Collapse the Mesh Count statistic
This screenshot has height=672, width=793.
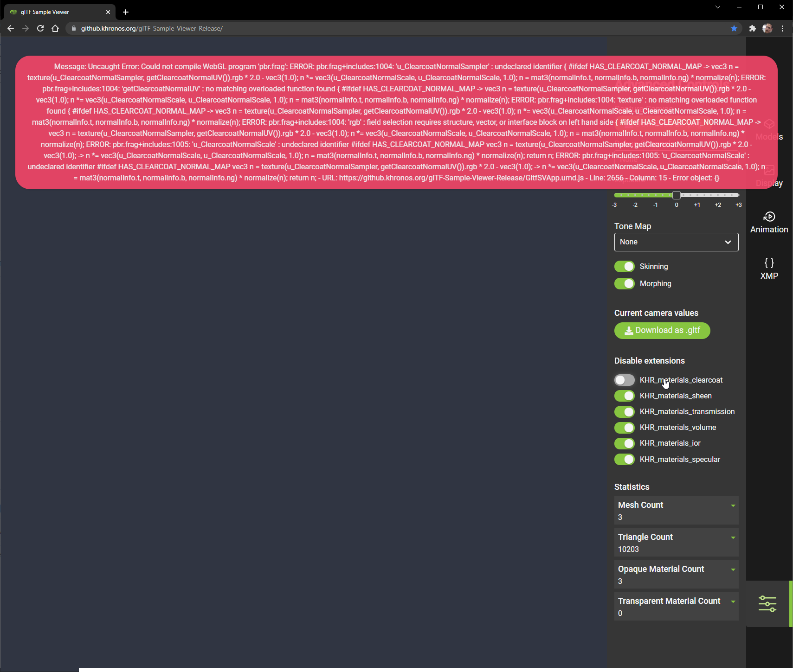point(732,506)
